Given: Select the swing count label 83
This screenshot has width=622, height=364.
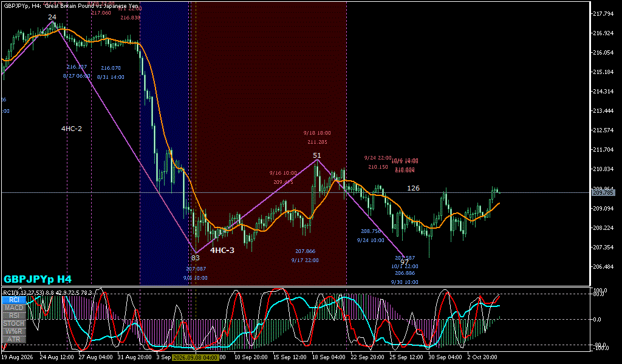Looking at the screenshot, I should (x=196, y=258).
